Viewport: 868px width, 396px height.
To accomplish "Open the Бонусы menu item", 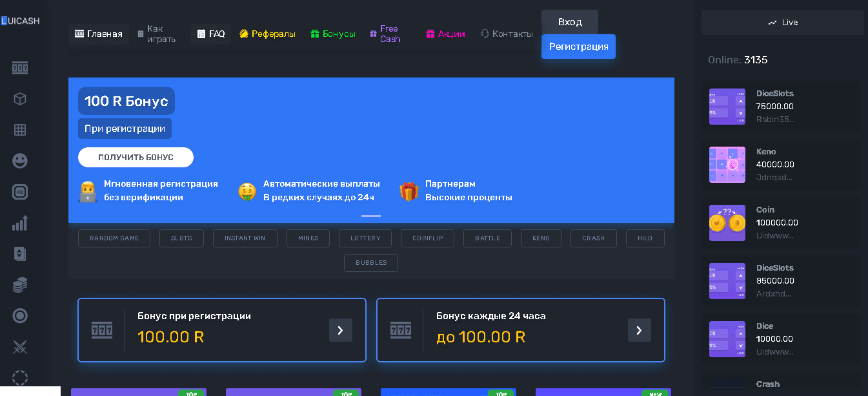I will [x=333, y=34].
